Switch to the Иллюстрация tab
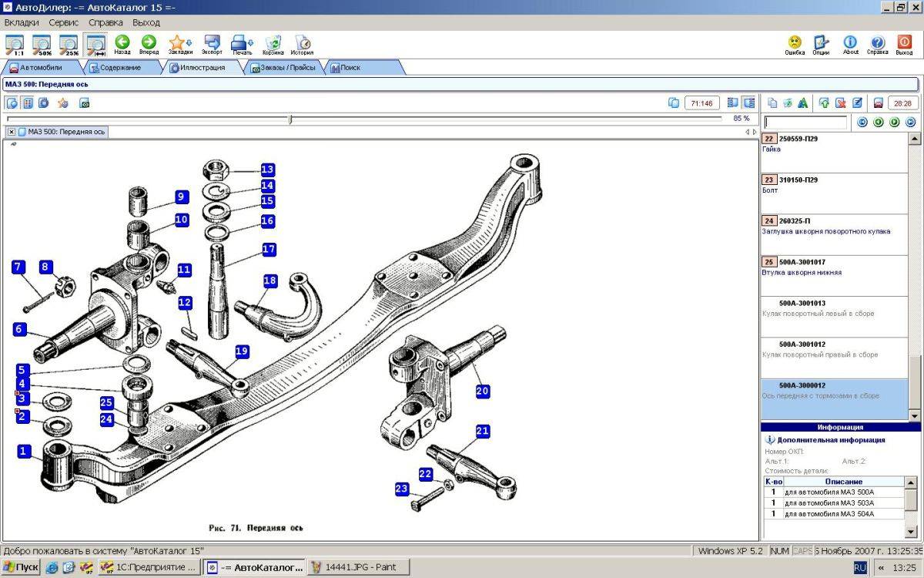This screenshot has width=924, height=578. click(203, 68)
